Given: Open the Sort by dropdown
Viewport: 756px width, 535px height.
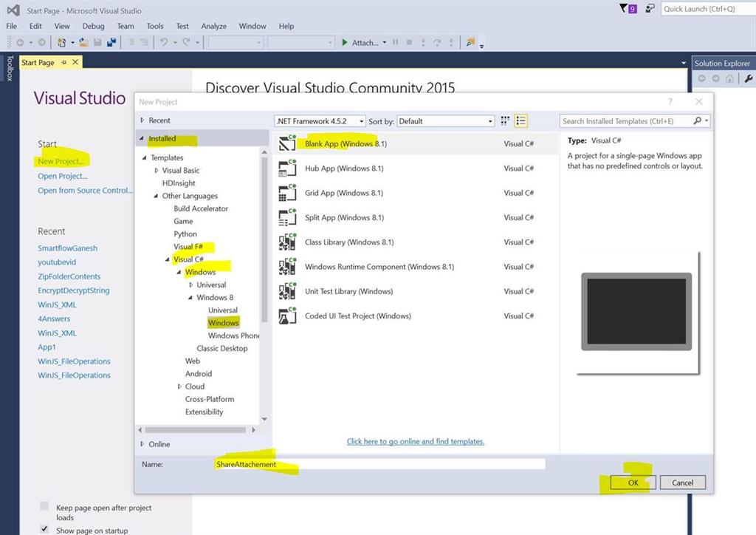Looking at the screenshot, I should click(x=445, y=121).
